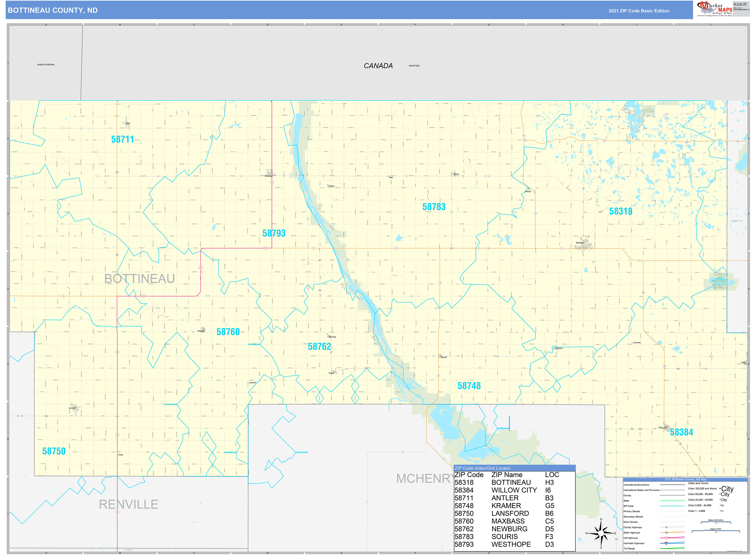Click the Maxbass town label on the map

click(201, 331)
